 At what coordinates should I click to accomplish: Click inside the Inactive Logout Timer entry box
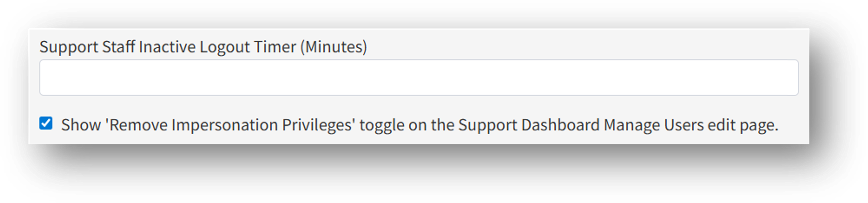click(419, 78)
